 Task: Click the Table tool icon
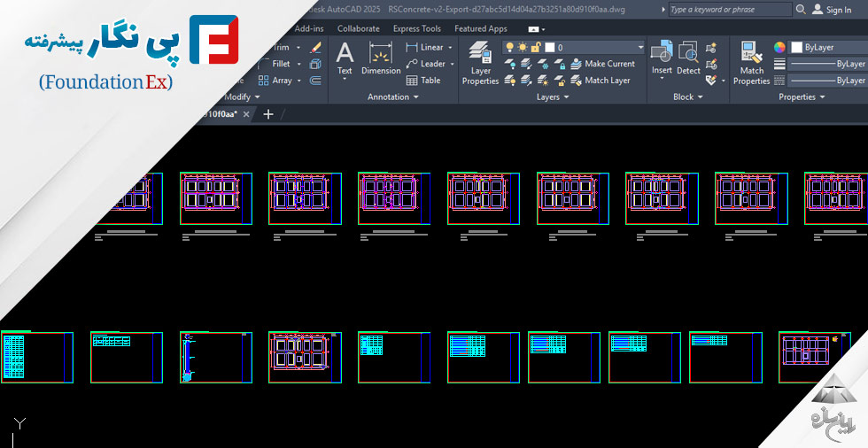423,80
